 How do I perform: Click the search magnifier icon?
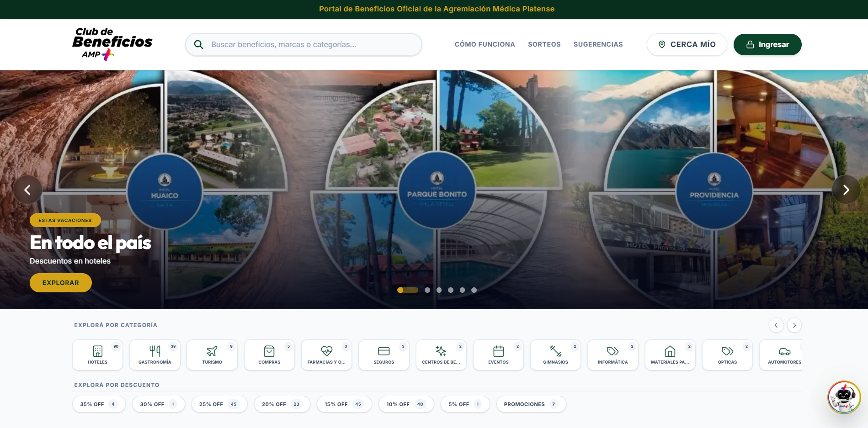(x=198, y=44)
